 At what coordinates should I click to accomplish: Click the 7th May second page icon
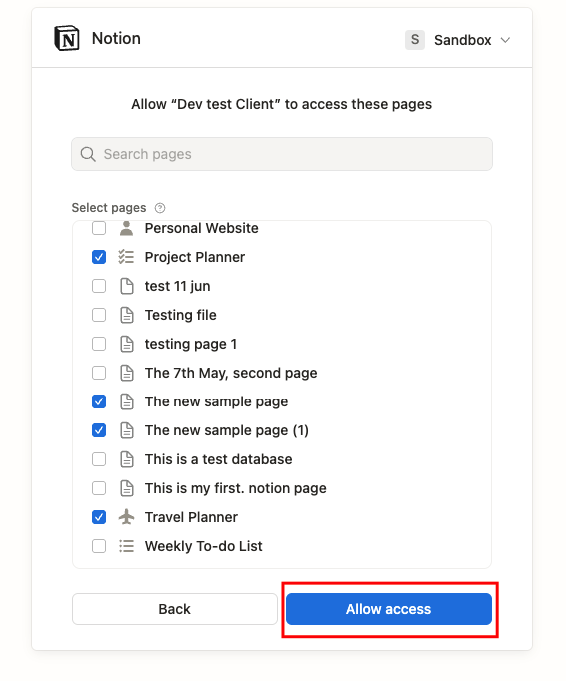[126, 373]
